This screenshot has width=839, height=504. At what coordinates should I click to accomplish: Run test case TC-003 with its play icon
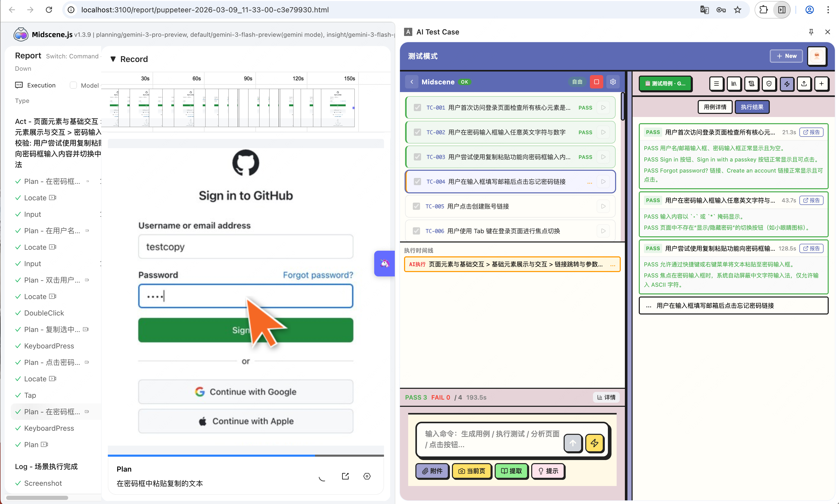[x=603, y=157]
